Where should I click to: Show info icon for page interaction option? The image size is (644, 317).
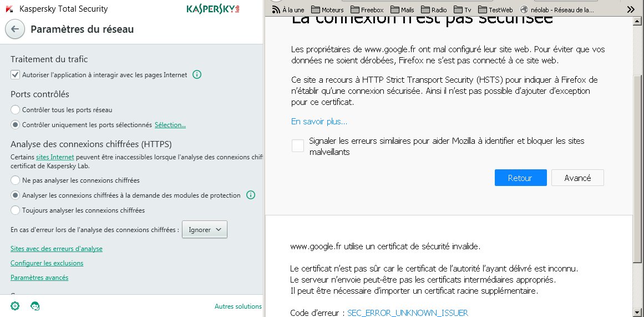197,75
